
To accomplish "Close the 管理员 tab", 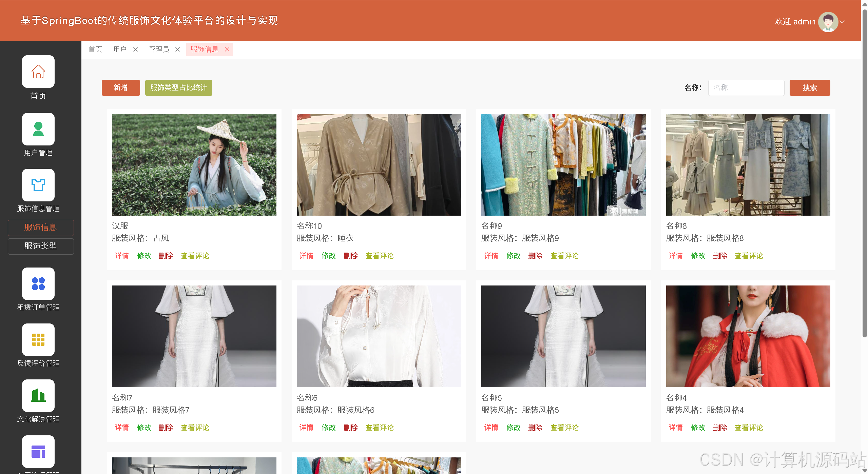I will tap(177, 50).
